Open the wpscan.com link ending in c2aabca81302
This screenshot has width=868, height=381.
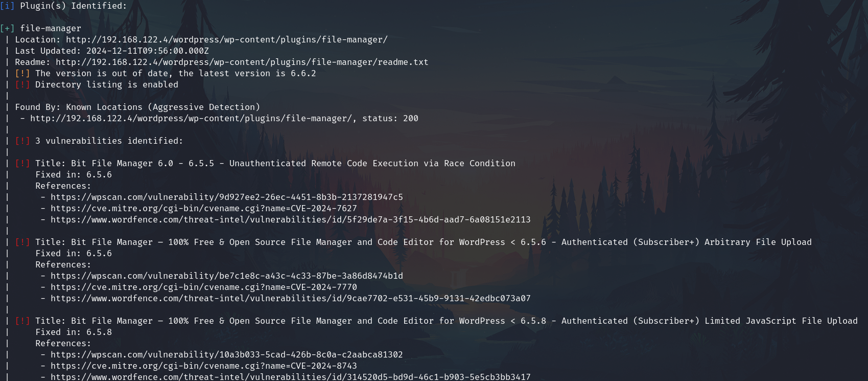point(226,355)
